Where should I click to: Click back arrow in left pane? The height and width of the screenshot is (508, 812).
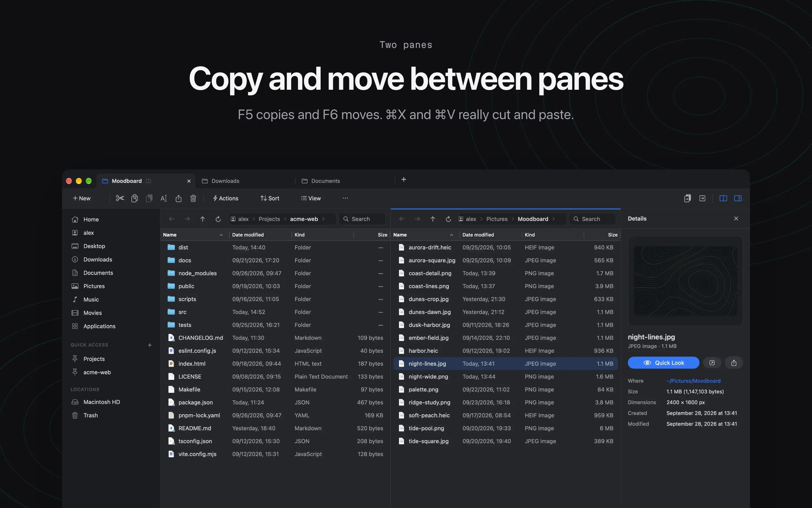171,219
